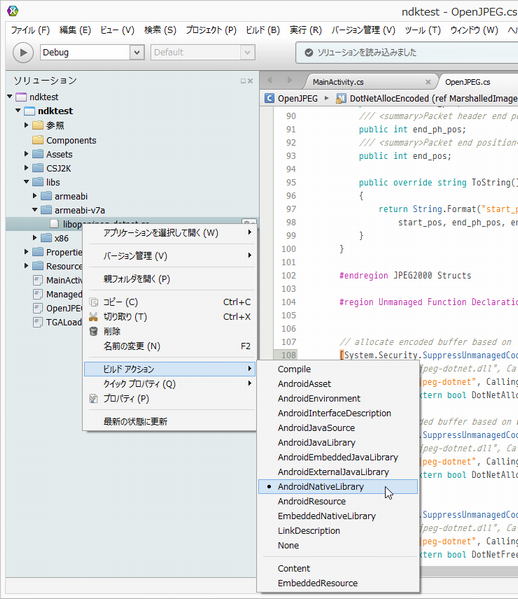518x599 pixels.
Task: Choose 最新の状態に更新
Action: click(x=170, y=421)
